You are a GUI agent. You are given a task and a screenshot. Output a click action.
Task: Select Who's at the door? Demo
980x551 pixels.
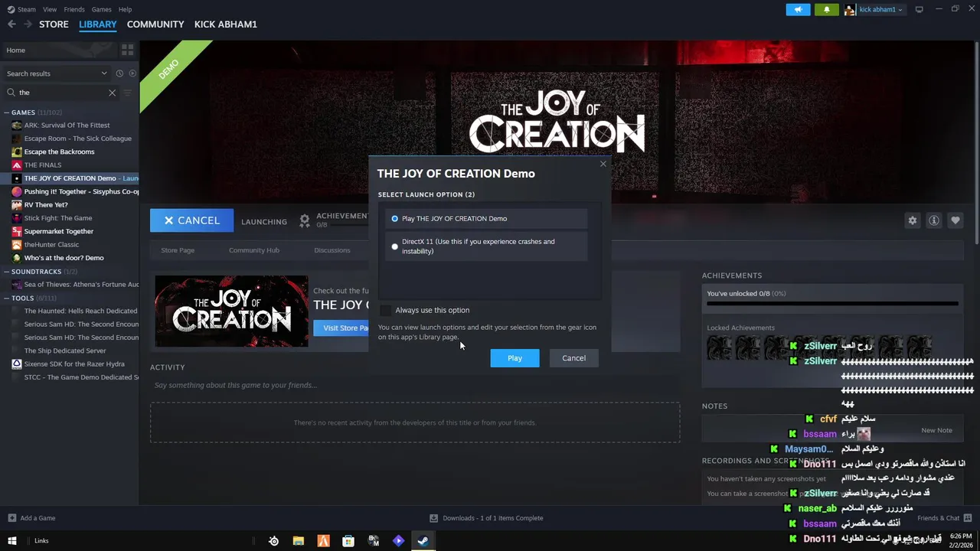[x=64, y=258]
